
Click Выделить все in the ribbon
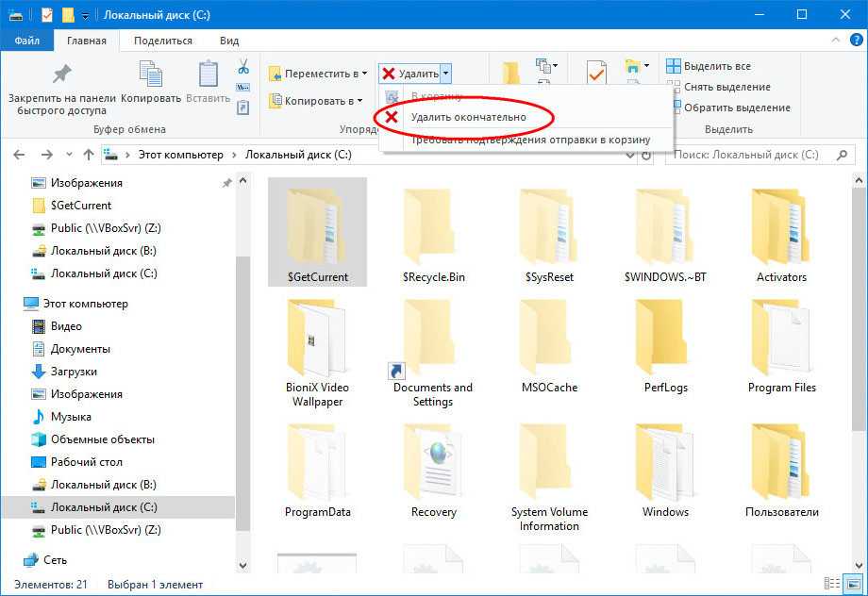(x=709, y=66)
